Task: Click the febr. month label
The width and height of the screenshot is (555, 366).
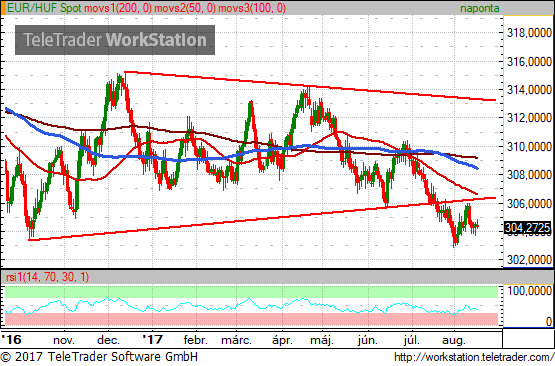Action: pyautogui.click(x=195, y=340)
